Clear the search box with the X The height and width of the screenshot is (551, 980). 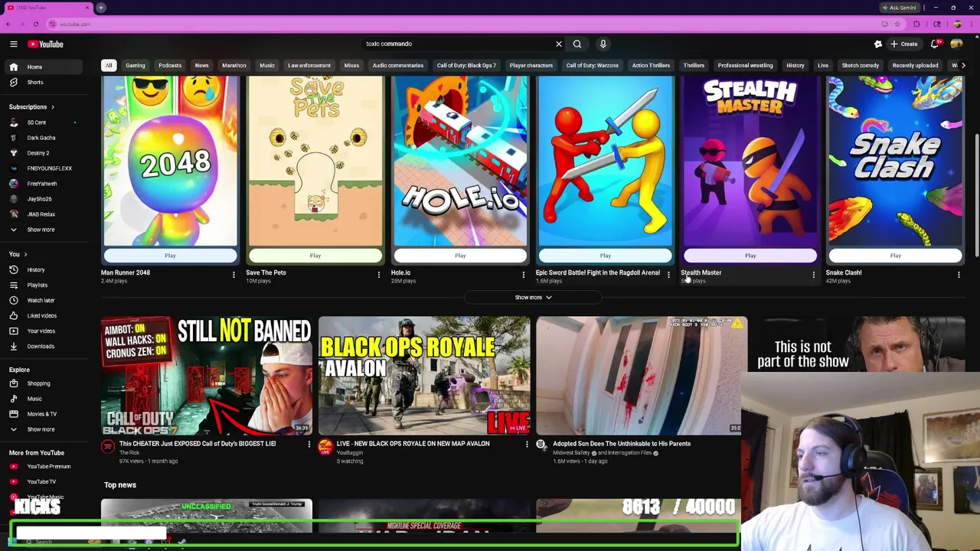click(558, 44)
